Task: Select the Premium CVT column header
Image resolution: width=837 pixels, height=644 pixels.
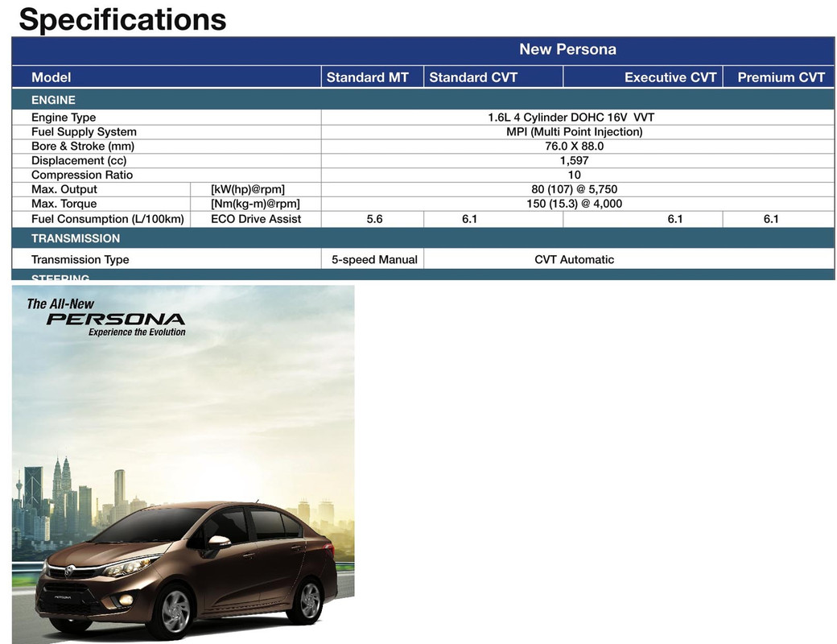Action: point(781,77)
